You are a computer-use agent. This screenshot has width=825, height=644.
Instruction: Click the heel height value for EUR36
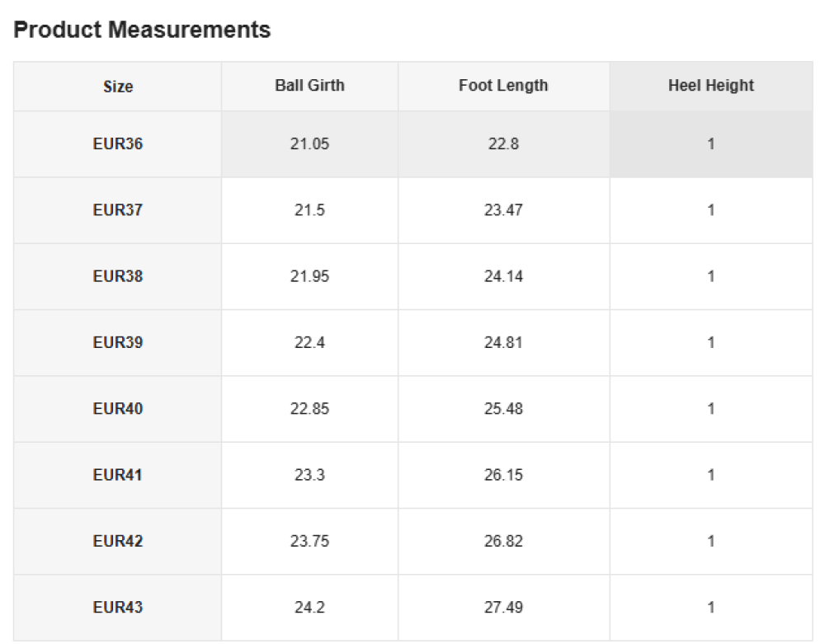click(x=710, y=144)
